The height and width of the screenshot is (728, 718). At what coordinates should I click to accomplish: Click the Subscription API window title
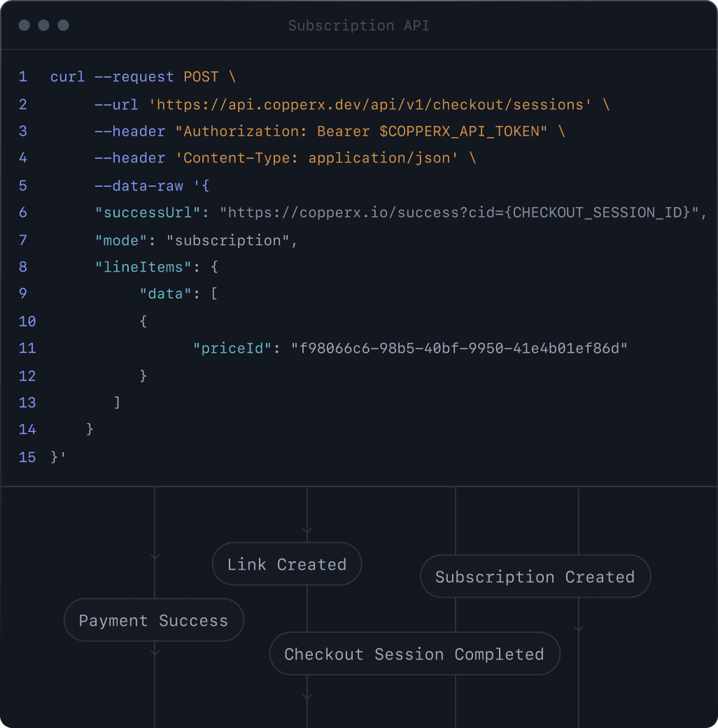click(359, 25)
